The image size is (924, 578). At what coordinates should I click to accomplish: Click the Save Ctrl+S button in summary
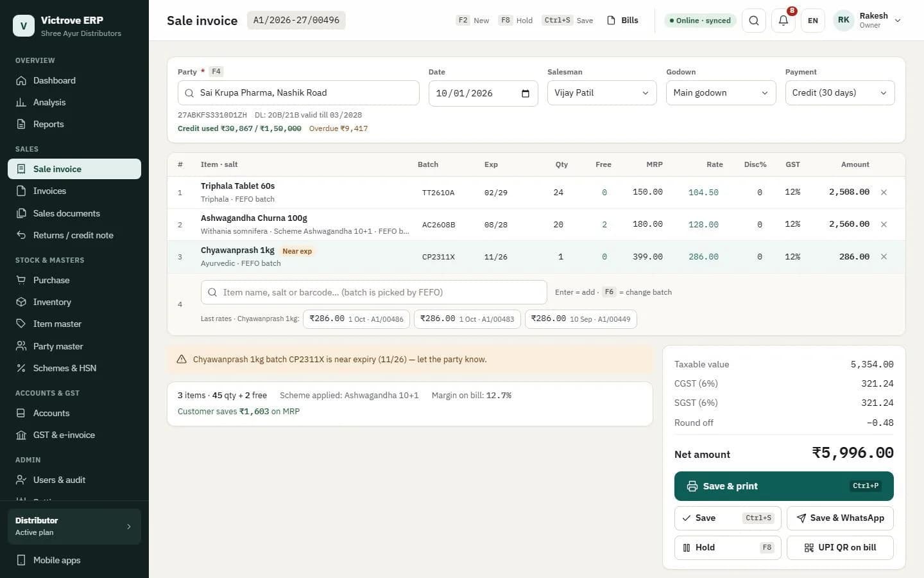[x=728, y=518]
